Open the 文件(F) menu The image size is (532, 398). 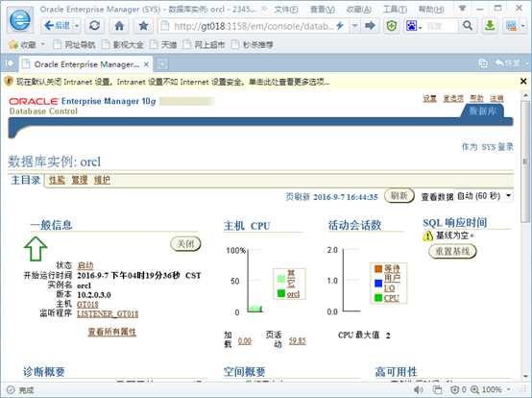(x=286, y=10)
